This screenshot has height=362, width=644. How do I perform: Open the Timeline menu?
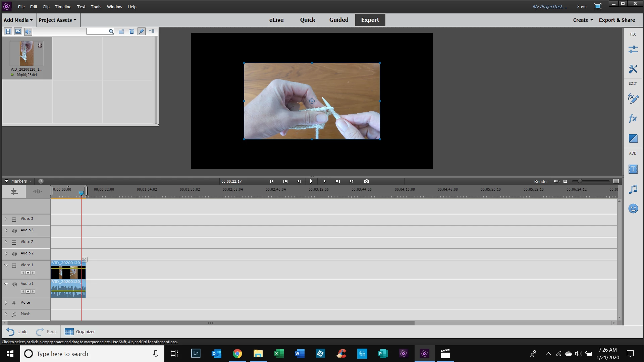point(63,7)
